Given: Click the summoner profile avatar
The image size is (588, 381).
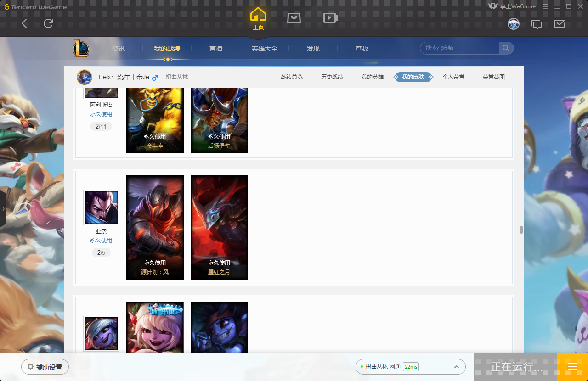Looking at the screenshot, I should click(85, 77).
